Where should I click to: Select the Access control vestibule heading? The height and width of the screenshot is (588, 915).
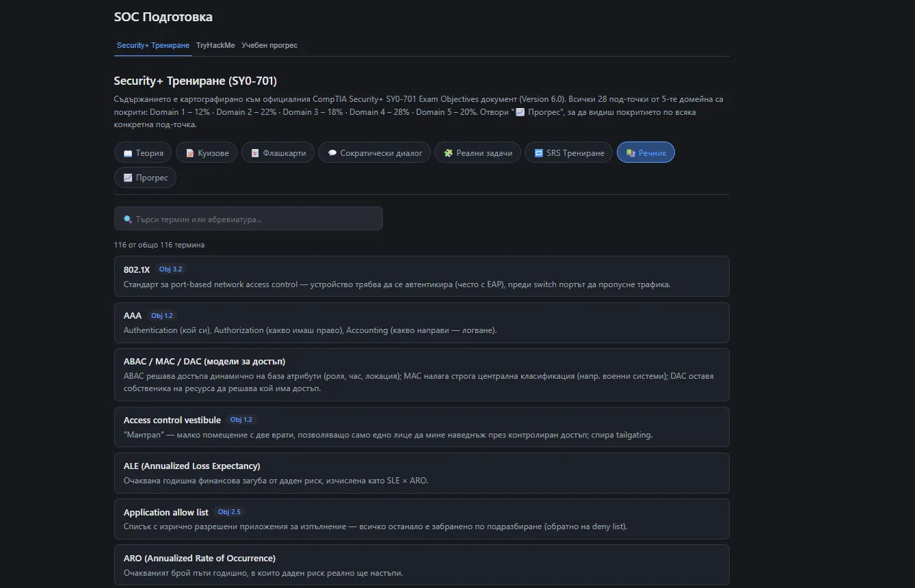click(x=172, y=420)
